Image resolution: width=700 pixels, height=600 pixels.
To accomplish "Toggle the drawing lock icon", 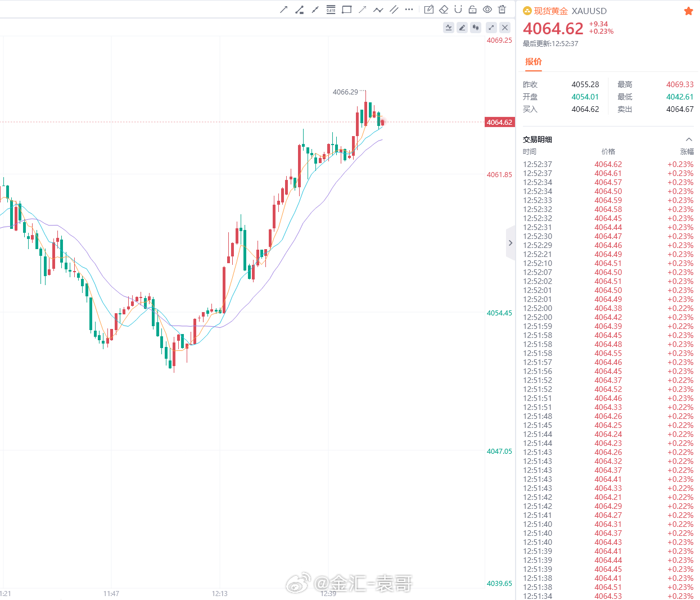I will point(473,10).
